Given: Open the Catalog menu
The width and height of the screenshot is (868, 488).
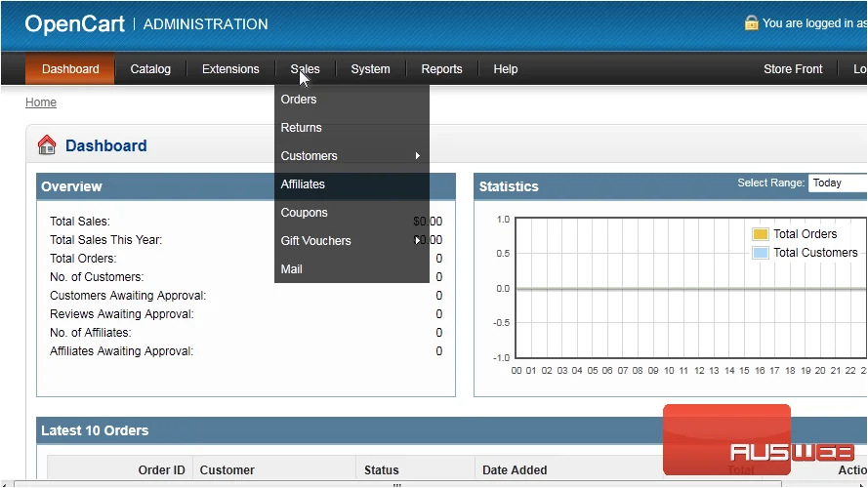Looking at the screenshot, I should click(150, 69).
